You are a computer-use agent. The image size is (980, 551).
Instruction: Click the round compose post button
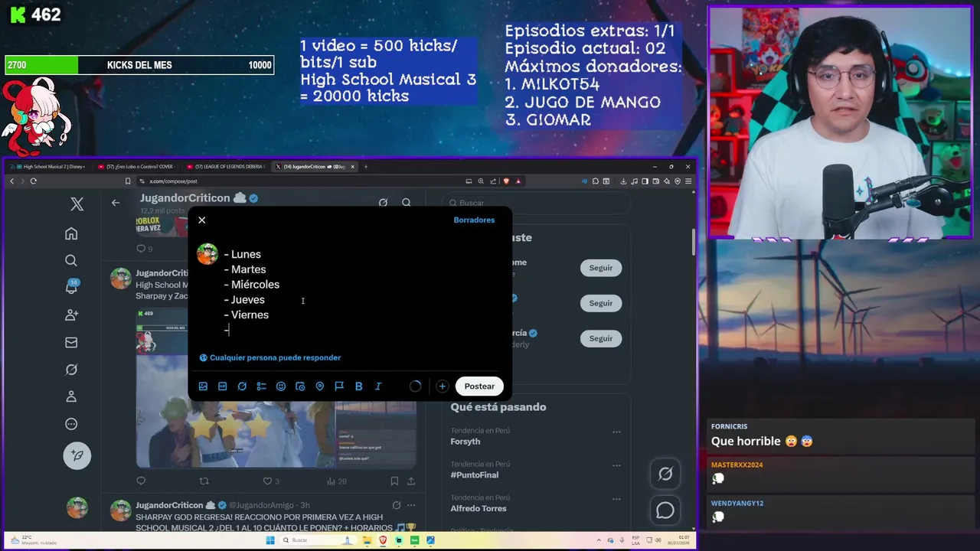[x=77, y=455]
